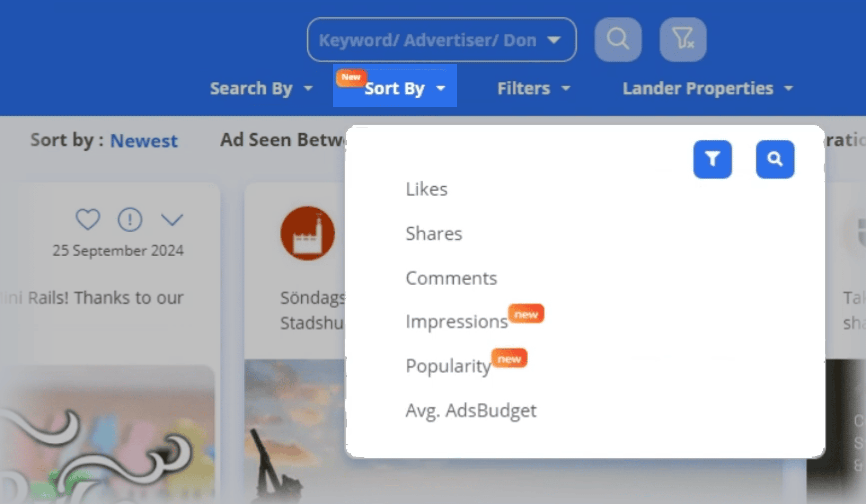866x504 pixels.
Task: Open the Filters menu
Action: coord(524,88)
